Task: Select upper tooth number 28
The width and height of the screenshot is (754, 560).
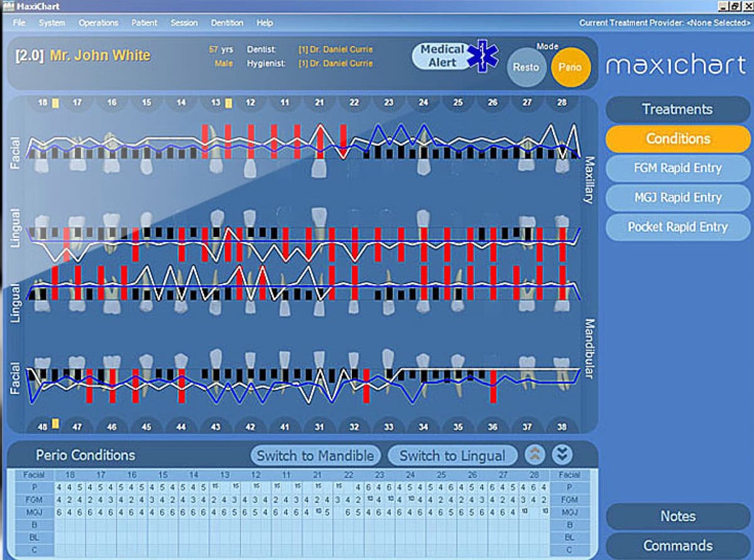Action: pos(562,102)
